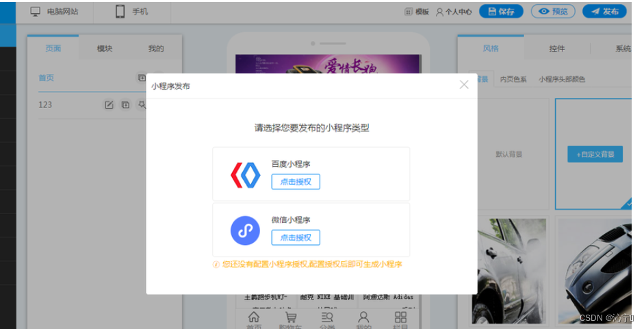Click the WeChat mini program logo

[245, 231]
